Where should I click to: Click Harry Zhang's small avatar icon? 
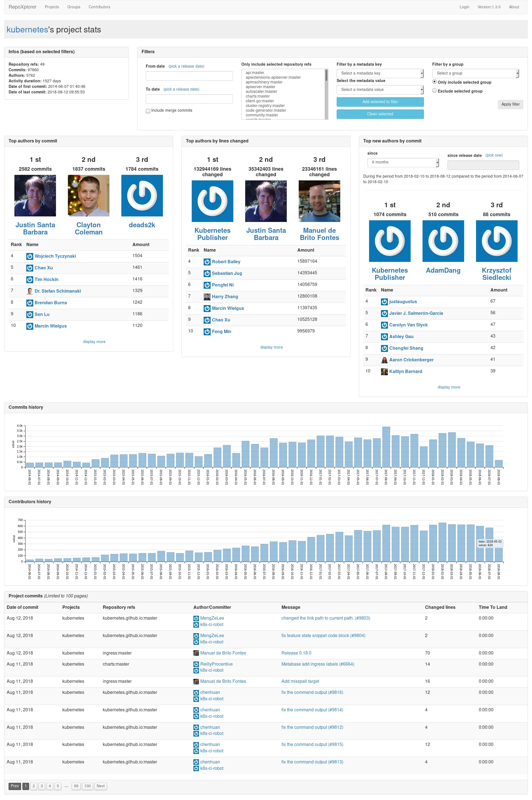click(x=207, y=297)
